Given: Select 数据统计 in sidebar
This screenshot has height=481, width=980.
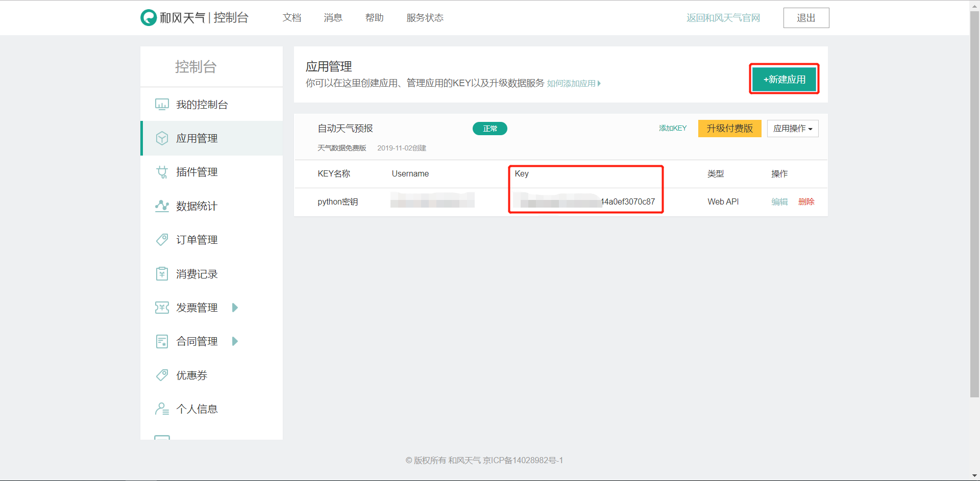Looking at the screenshot, I should click(211, 206).
